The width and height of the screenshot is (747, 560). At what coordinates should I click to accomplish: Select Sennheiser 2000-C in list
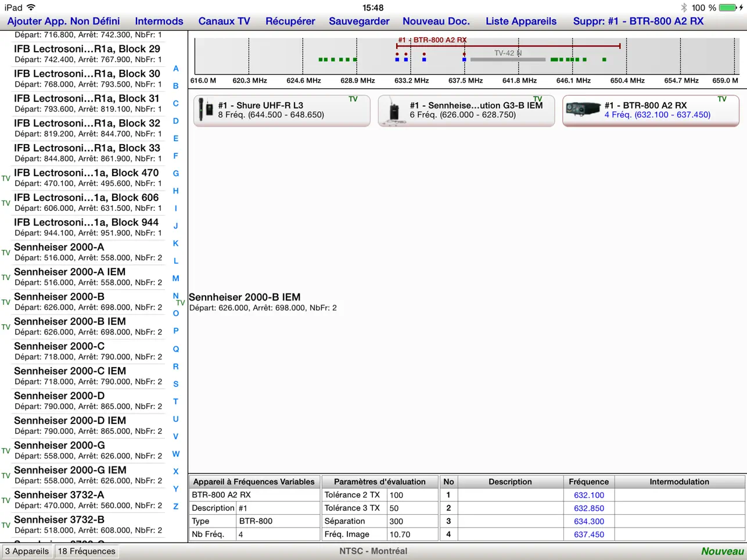[x=88, y=351]
